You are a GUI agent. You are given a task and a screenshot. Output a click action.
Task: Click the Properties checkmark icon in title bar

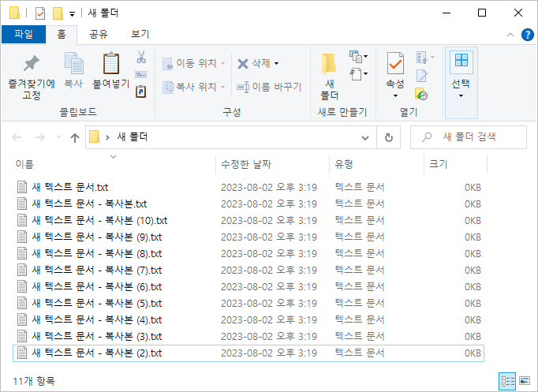click(40, 13)
